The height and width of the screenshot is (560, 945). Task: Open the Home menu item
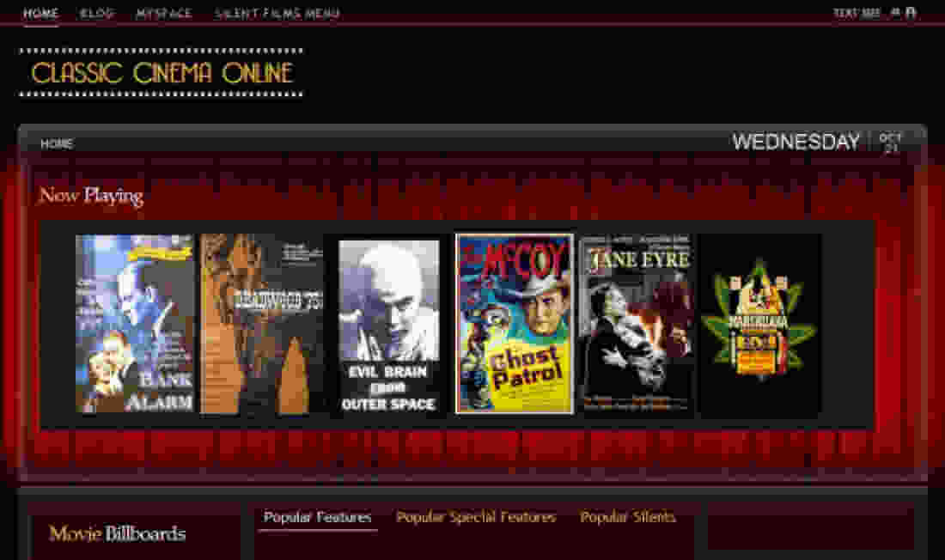tap(40, 13)
